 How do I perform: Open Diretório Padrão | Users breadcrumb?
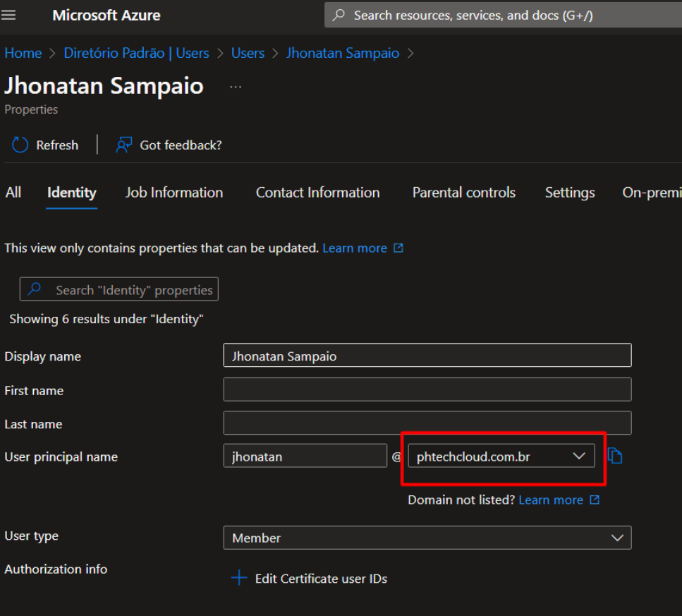(x=136, y=53)
